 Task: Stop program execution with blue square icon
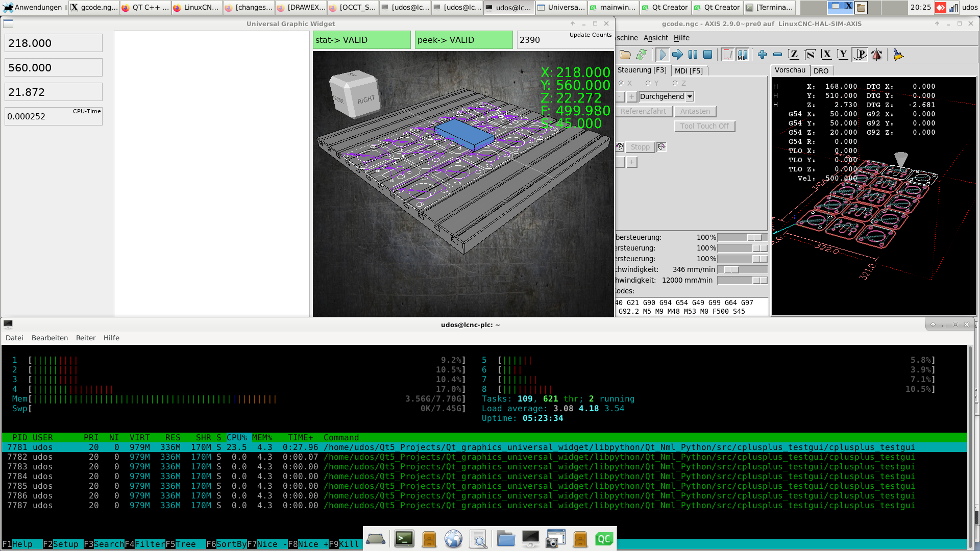pyautogui.click(x=708, y=55)
